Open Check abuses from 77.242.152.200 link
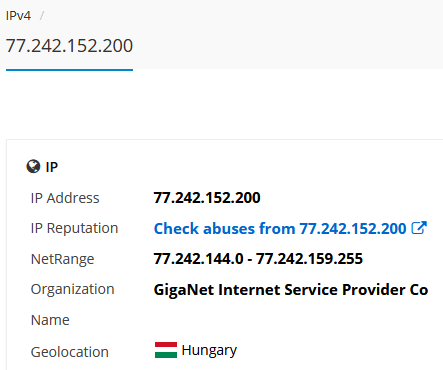This screenshot has width=443, height=370. coord(280,229)
